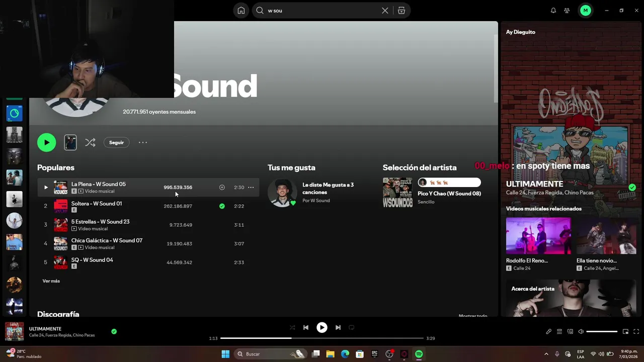Toggle saved check on Soltera track
Viewport: 644px width, 362px height.
222,206
